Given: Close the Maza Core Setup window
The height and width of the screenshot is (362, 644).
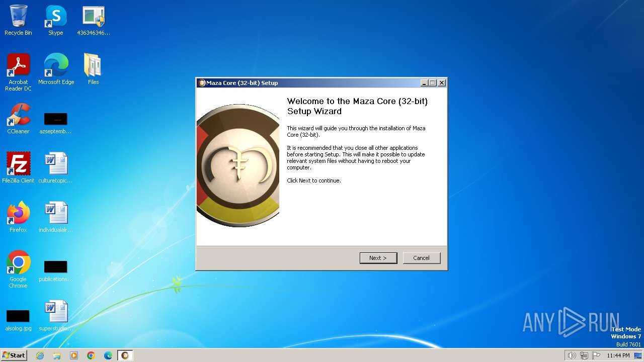Looking at the screenshot, I should click(x=442, y=83).
